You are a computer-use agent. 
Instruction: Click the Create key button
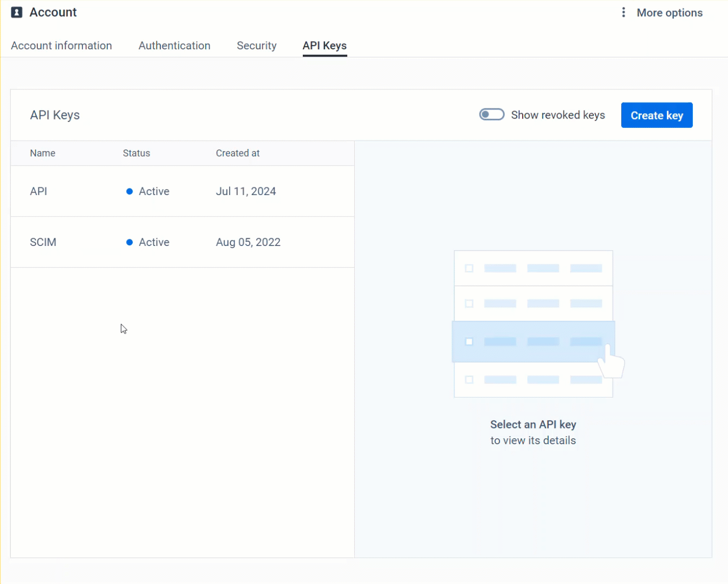[656, 115]
